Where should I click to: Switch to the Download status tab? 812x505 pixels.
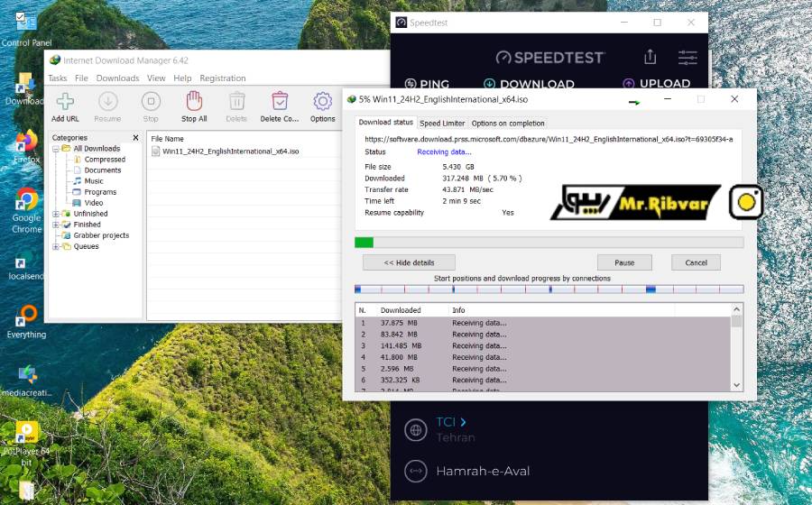[386, 122]
